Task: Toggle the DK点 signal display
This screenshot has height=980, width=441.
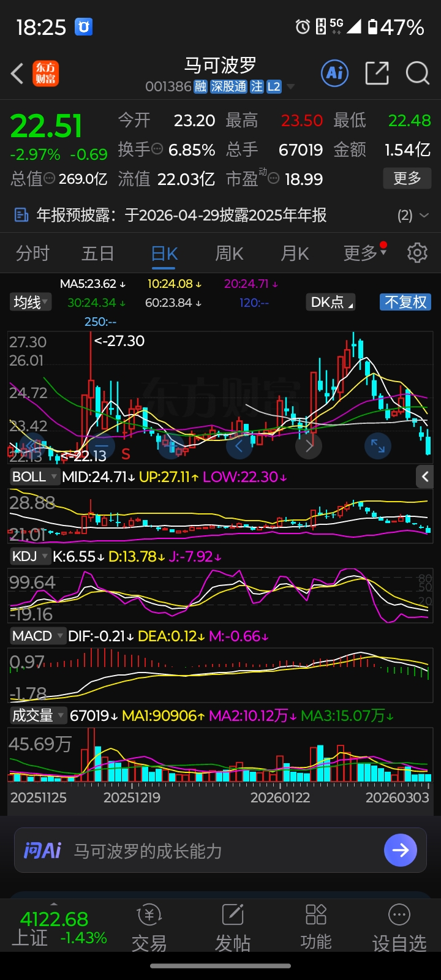Action: point(331,302)
